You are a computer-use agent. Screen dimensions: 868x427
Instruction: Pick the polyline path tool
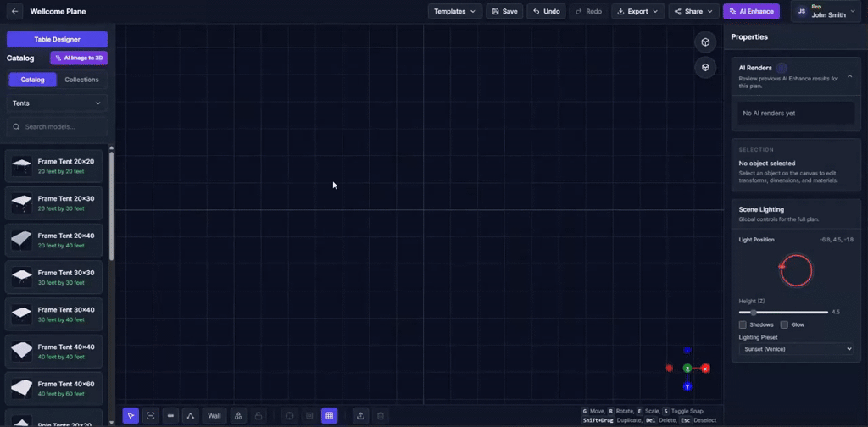pos(191,416)
